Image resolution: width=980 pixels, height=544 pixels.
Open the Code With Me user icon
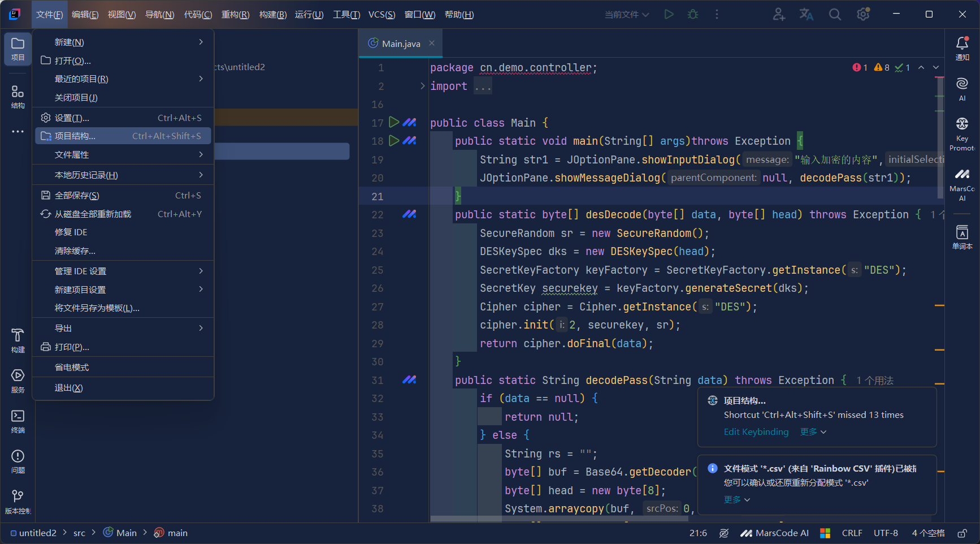coord(779,14)
